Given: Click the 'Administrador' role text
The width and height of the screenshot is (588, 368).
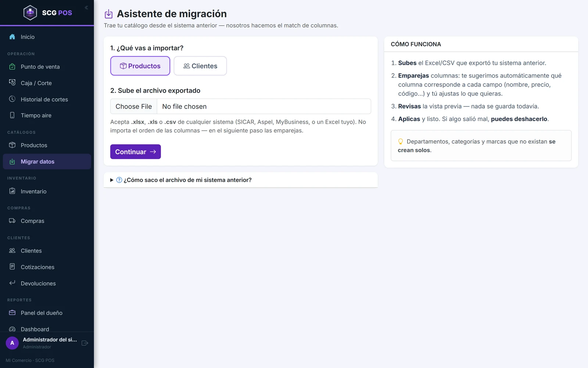Looking at the screenshot, I should tap(37, 347).
